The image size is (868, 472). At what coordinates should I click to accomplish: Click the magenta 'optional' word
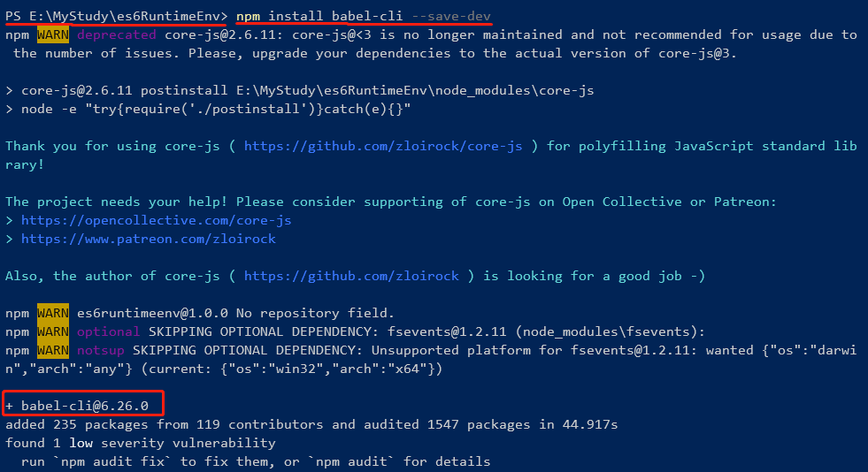[108, 331]
